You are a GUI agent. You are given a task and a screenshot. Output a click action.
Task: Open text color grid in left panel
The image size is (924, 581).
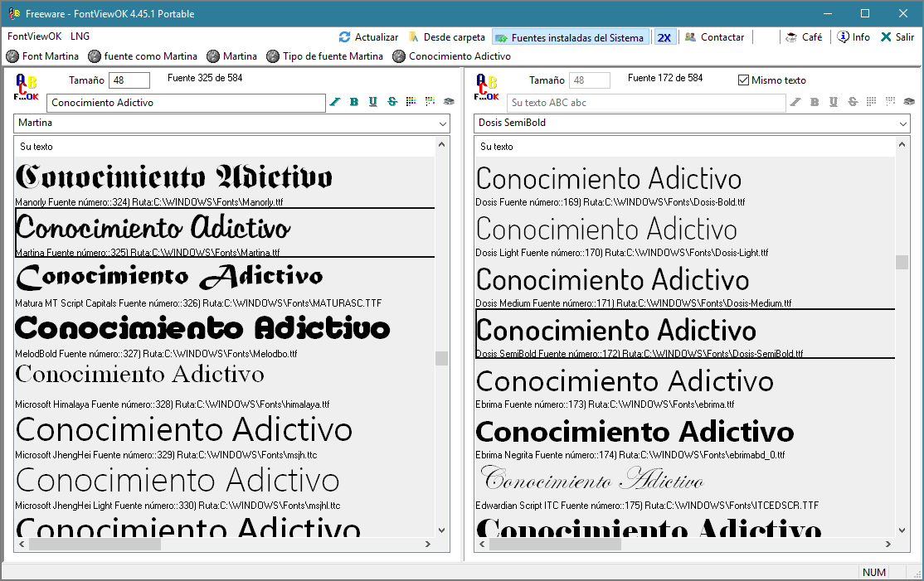(x=411, y=101)
